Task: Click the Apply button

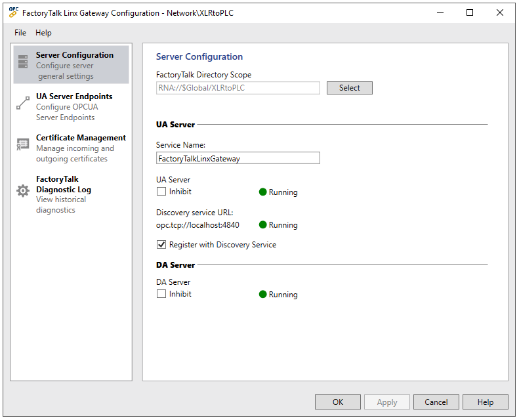Action: [x=387, y=402]
